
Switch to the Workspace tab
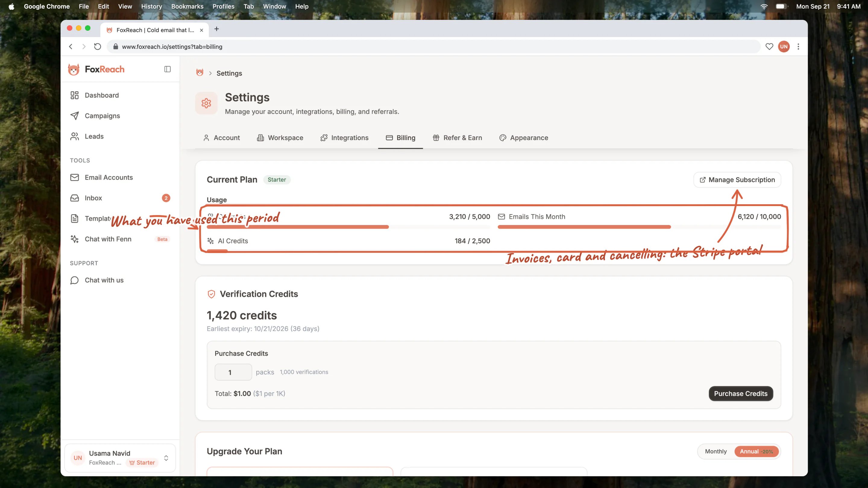pos(280,138)
